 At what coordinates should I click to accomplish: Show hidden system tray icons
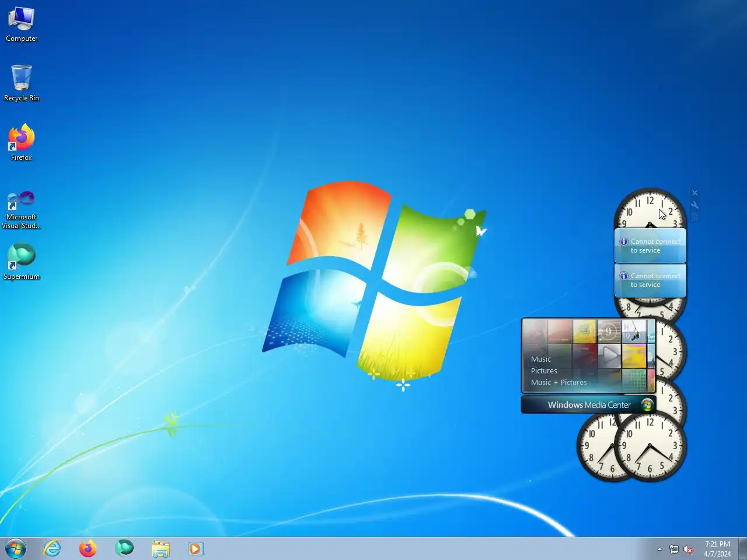659,549
